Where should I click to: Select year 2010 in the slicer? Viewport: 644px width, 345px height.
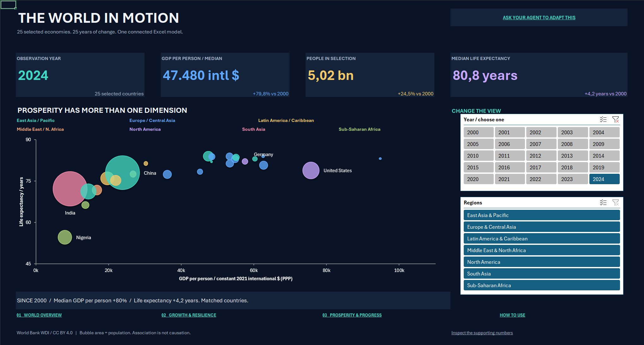(479, 156)
